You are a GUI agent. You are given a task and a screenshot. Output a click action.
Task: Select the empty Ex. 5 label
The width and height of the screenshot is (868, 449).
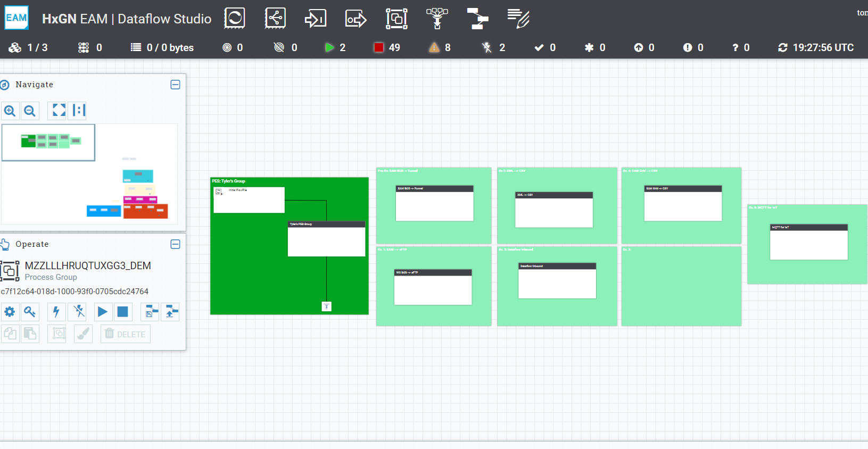[681, 286]
